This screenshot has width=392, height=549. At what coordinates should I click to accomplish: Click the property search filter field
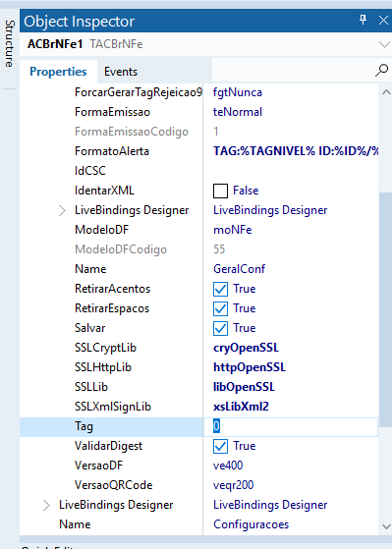293,71
